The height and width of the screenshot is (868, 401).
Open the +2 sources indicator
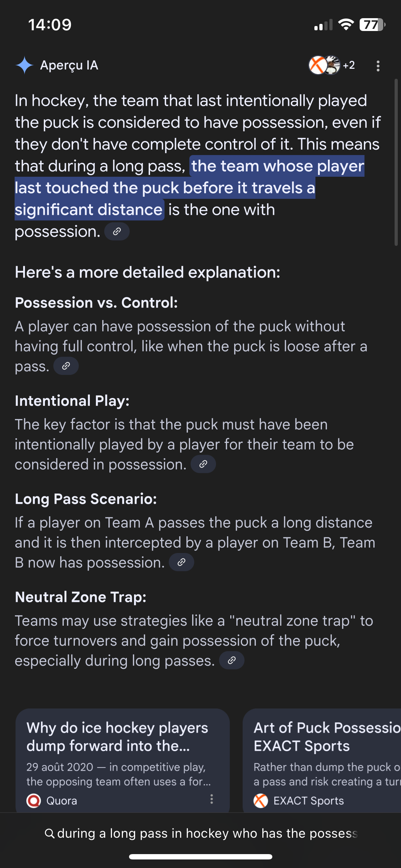pos(349,65)
